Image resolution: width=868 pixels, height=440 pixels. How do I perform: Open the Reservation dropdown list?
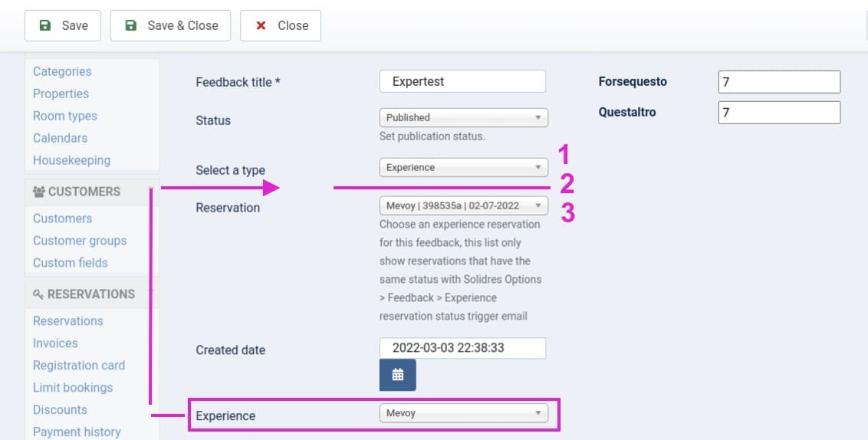click(463, 205)
